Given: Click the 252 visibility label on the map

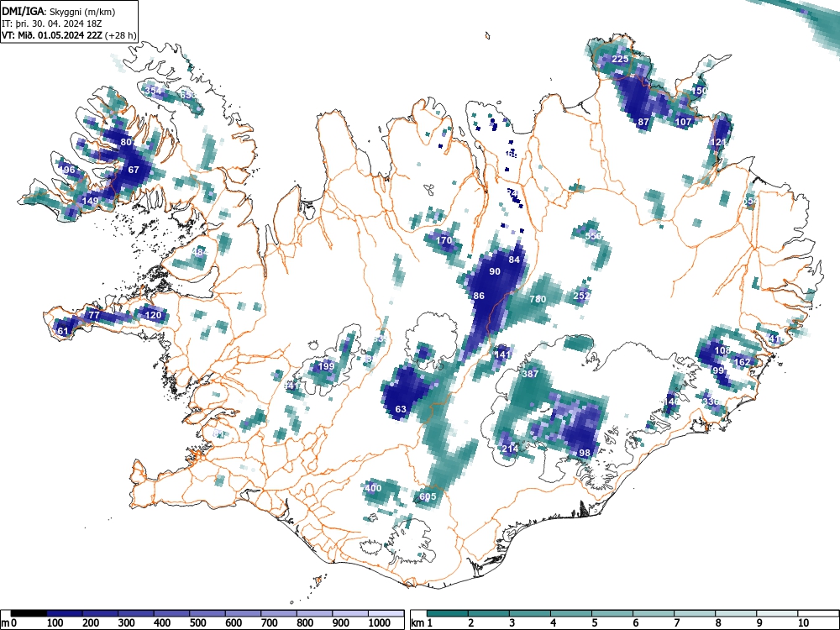Looking at the screenshot, I should pos(581,296).
